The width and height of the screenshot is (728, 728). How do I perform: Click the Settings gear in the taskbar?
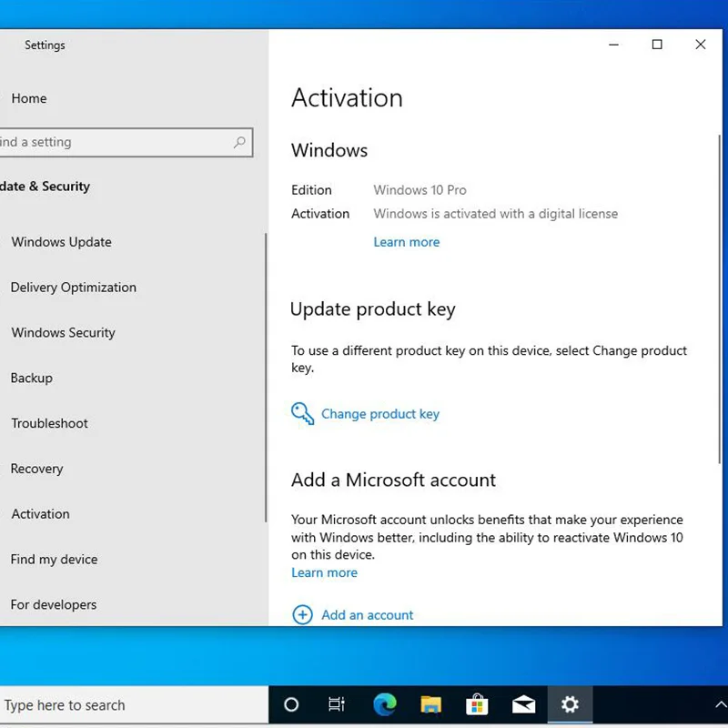pos(570,704)
